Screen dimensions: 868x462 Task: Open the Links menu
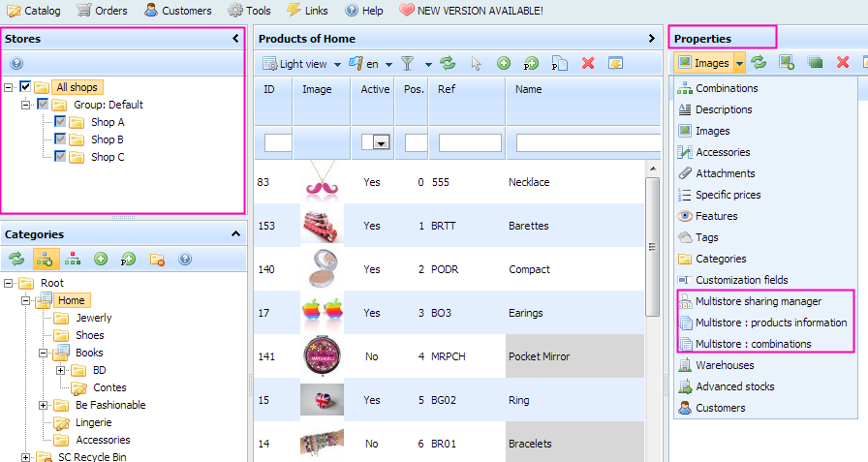coord(307,11)
